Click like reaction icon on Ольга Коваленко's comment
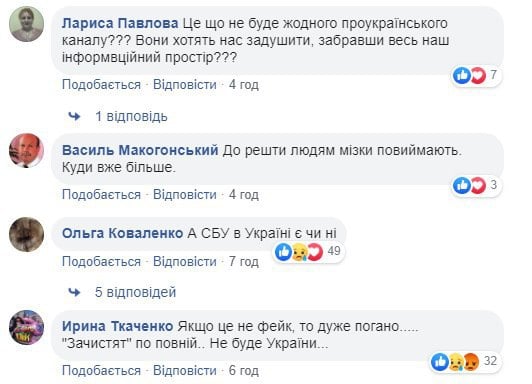The image size is (532, 384). [x=283, y=252]
